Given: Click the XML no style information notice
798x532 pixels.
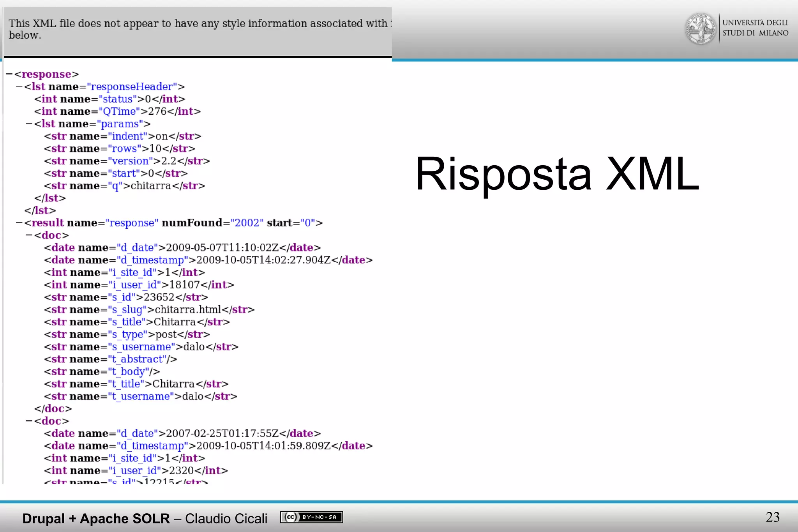Looking at the screenshot, I should pos(200,29).
